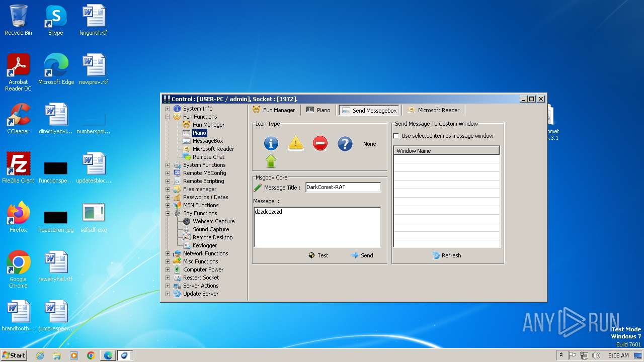Click the System Info icon in the tree

point(177,109)
